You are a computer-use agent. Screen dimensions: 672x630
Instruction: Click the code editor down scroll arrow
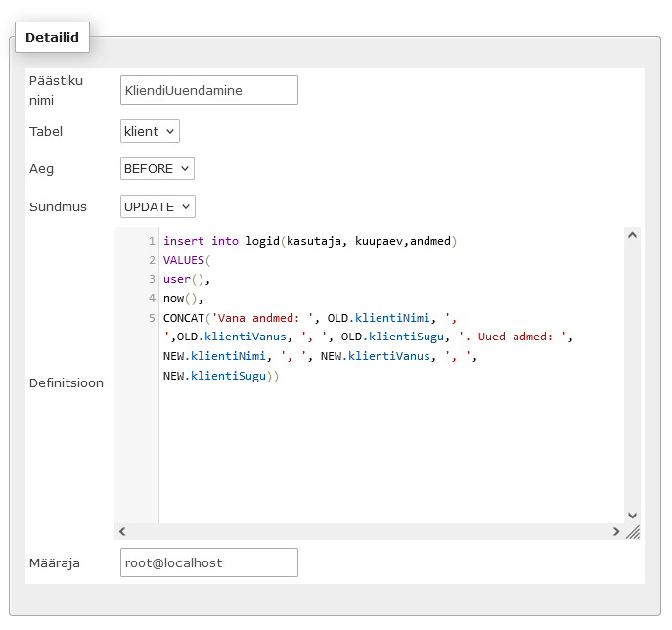(x=632, y=516)
